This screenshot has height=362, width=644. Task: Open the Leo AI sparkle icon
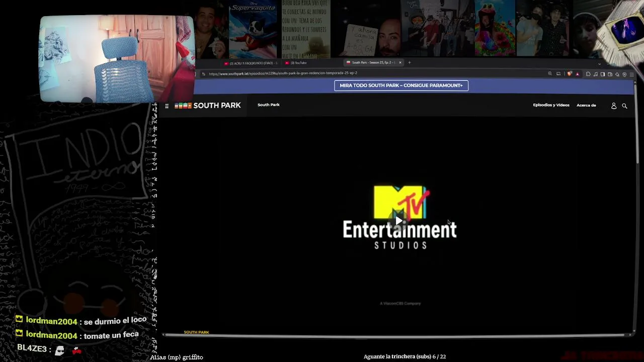coord(617,74)
